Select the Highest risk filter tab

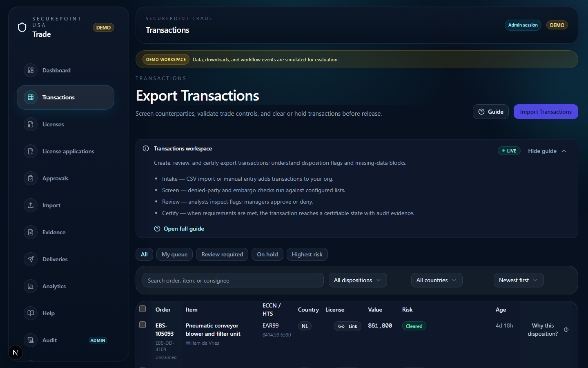pos(307,254)
